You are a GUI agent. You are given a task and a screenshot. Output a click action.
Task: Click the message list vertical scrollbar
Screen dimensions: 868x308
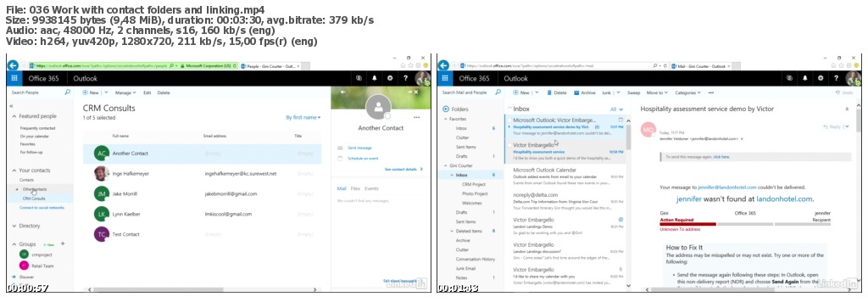coord(628,138)
